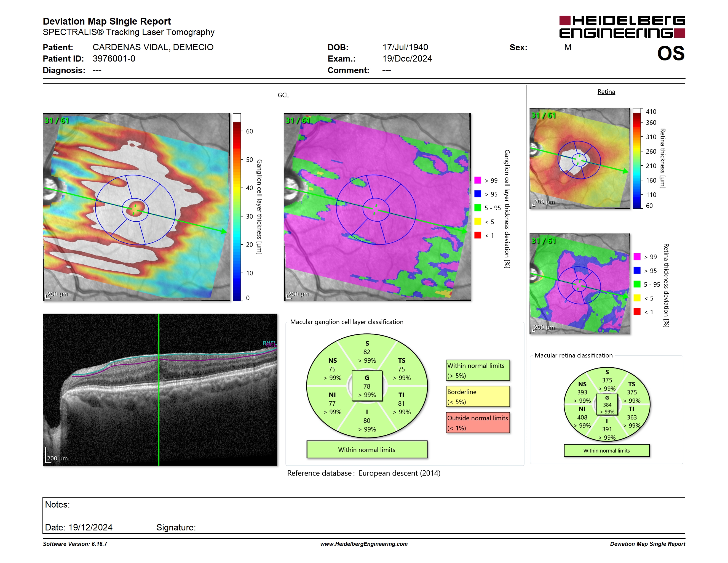
Task: Click the OCT B-scan cross-section image
Action: 160,390
